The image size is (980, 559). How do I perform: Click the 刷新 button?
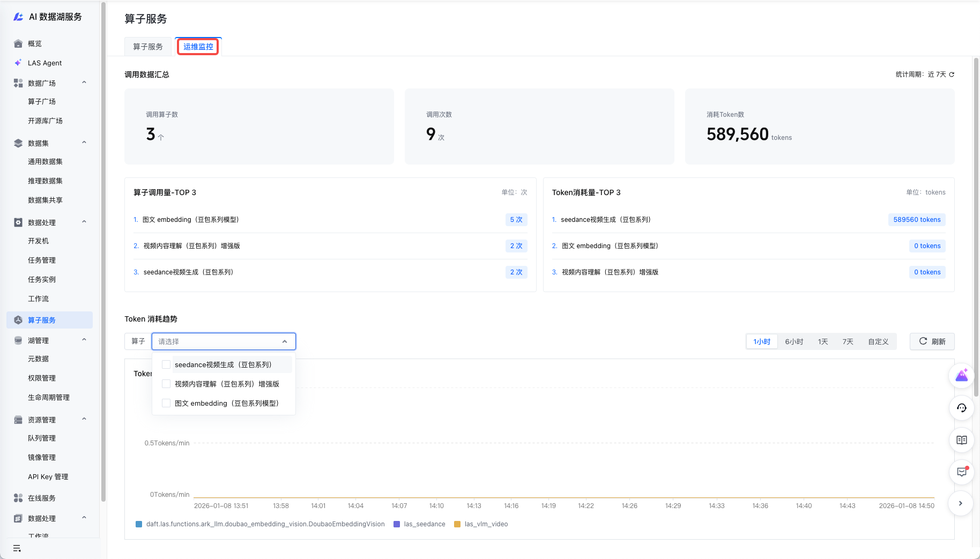point(932,341)
